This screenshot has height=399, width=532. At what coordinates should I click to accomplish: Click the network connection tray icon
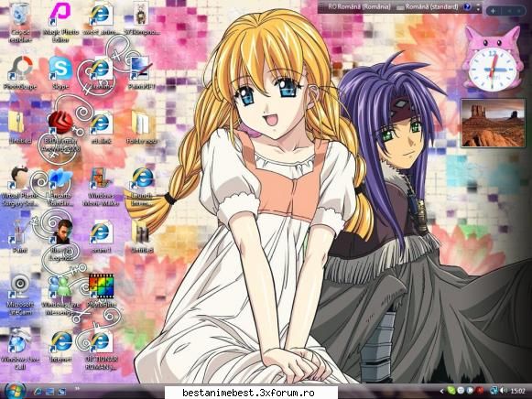(x=494, y=391)
